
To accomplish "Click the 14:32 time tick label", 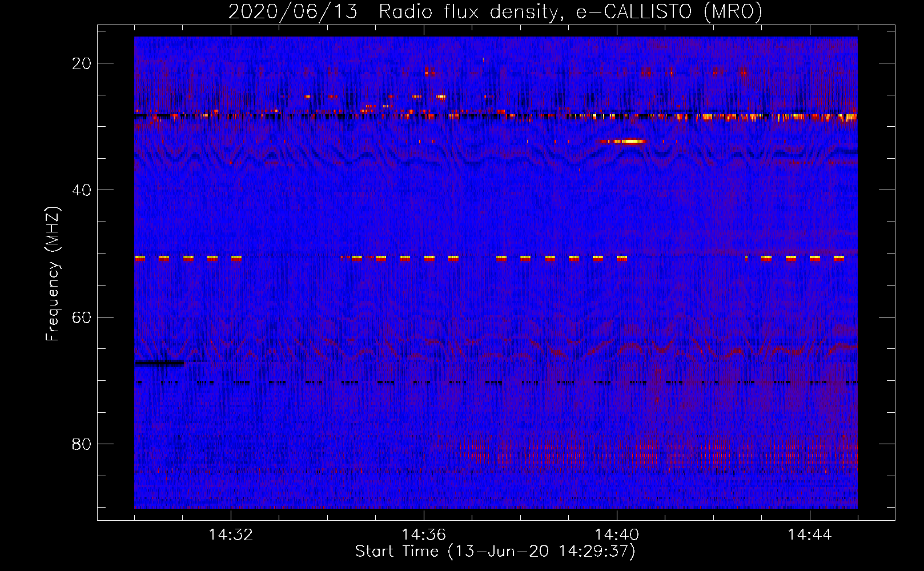I will tap(231, 535).
